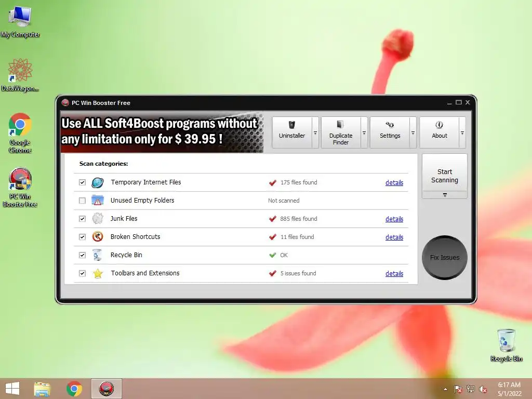Uncheck Temporary Internet Files category
Screen dimensions: 532x399
(x=82, y=182)
